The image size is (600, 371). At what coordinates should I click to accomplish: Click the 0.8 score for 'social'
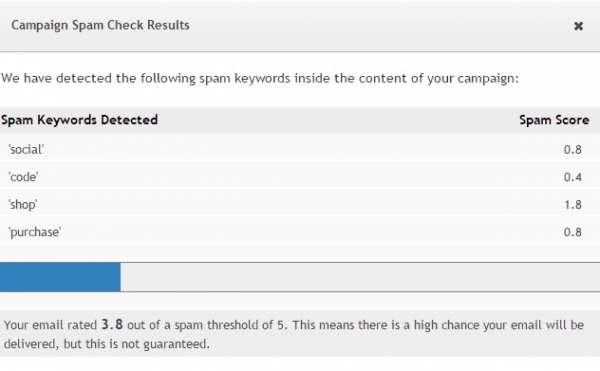572,150
